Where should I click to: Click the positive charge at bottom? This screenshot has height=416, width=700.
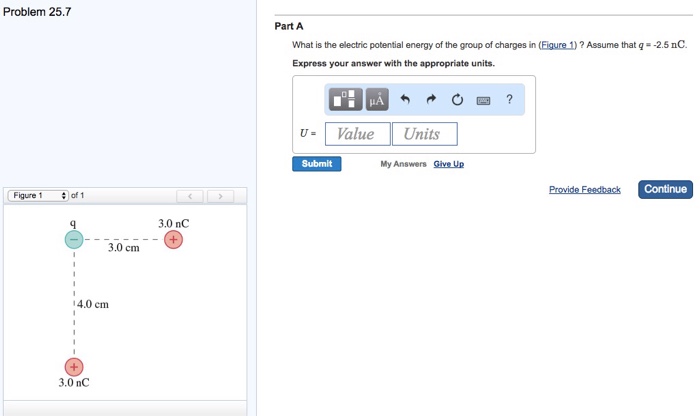click(74, 367)
